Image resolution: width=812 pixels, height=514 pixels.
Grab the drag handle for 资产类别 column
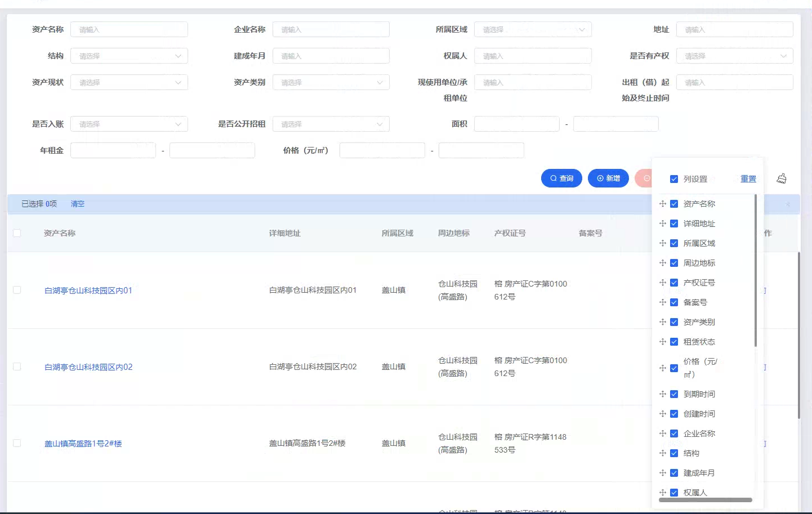point(663,322)
